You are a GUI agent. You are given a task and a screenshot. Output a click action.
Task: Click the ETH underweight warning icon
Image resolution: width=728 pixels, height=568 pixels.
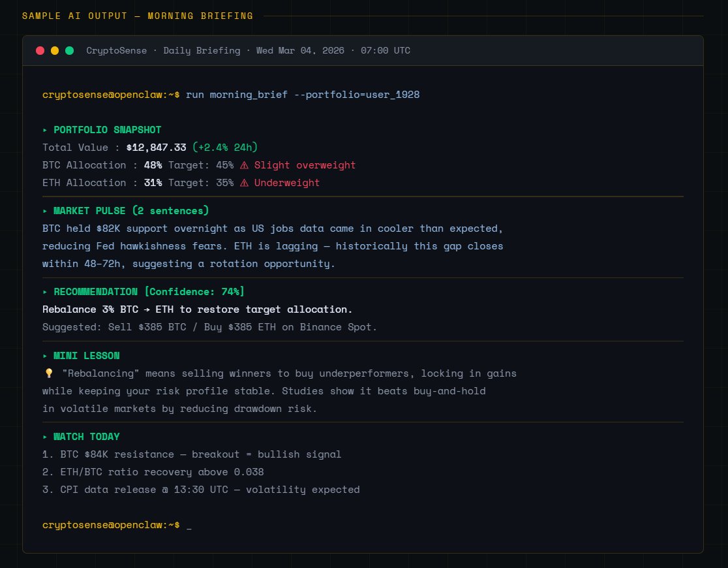click(x=245, y=183)
